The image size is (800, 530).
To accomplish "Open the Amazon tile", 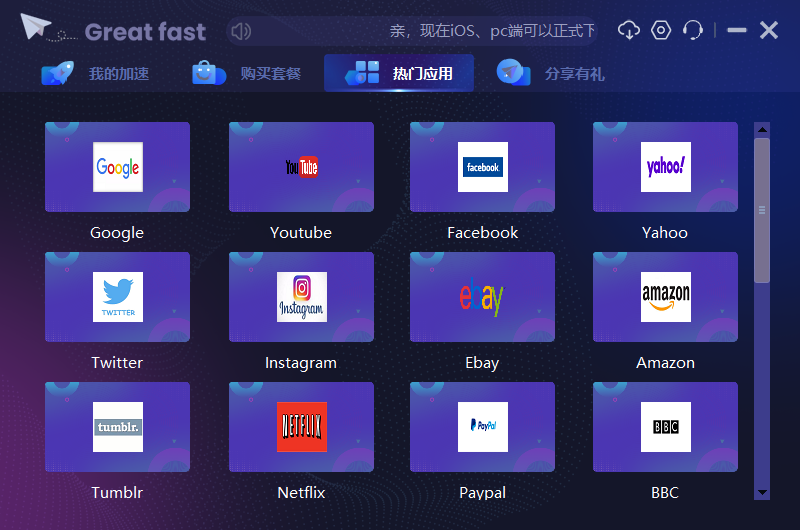I will (665, 297).
